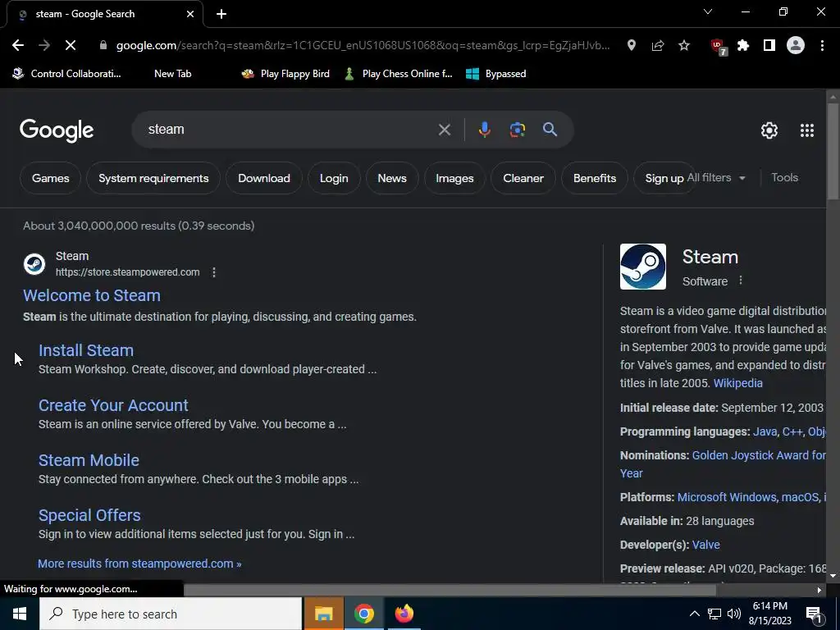Open the Google apps grid
The image size is (840, 630).
coord(807,130)
